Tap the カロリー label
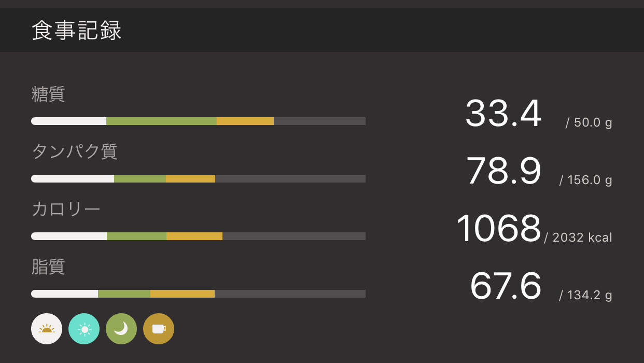Viewport: 644px width, 363px height. pyautogui.click(x=66, y=209)
